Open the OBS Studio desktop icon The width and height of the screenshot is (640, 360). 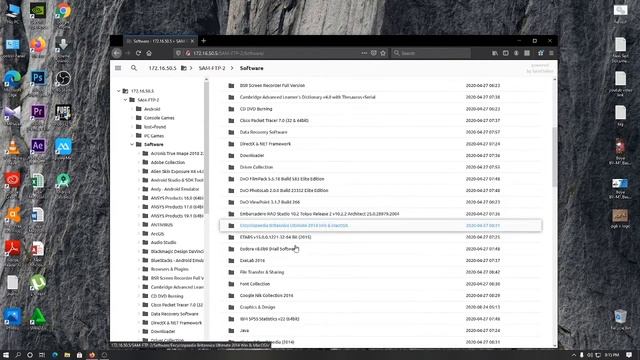coord(63,78)
